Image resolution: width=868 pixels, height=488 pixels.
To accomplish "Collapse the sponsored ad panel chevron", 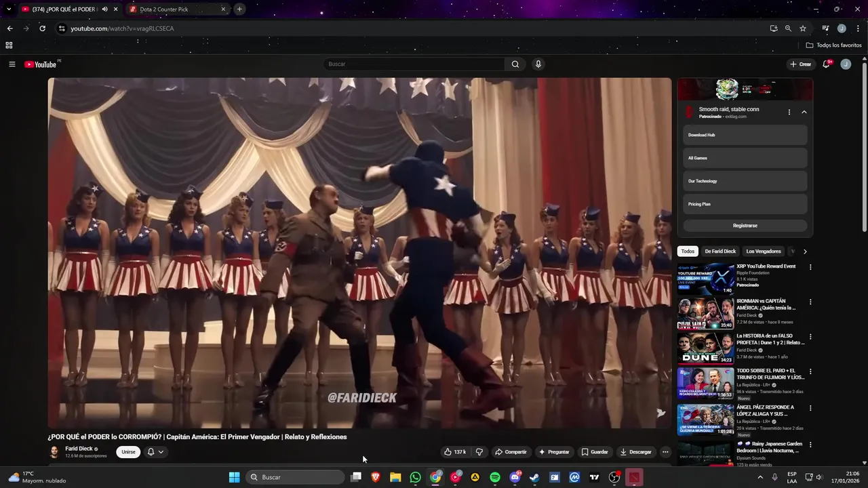I will pyautogui.click(x=804, y=113).
